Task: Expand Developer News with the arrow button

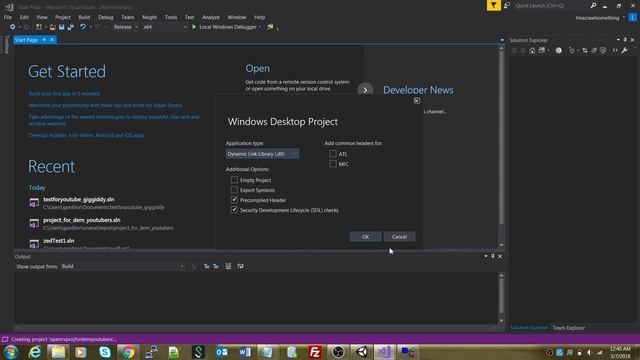Action: [365, 90]
